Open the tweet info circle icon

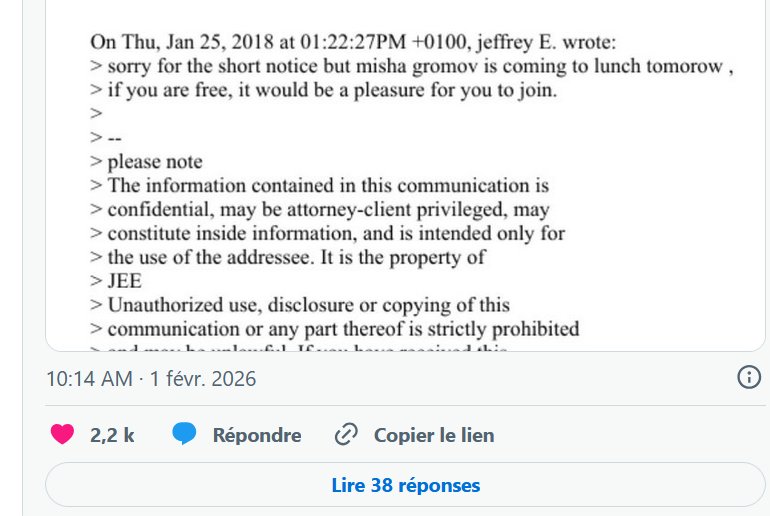[749, 379]
